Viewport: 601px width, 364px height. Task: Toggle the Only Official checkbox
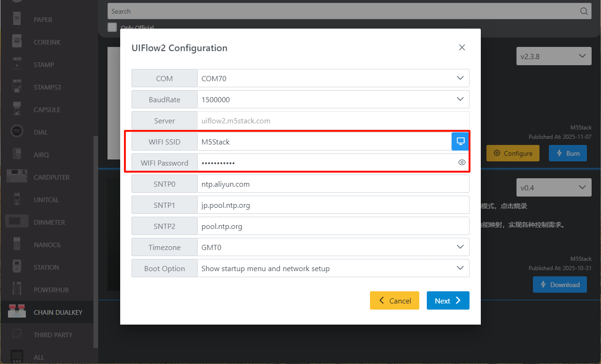click(112, 27)
